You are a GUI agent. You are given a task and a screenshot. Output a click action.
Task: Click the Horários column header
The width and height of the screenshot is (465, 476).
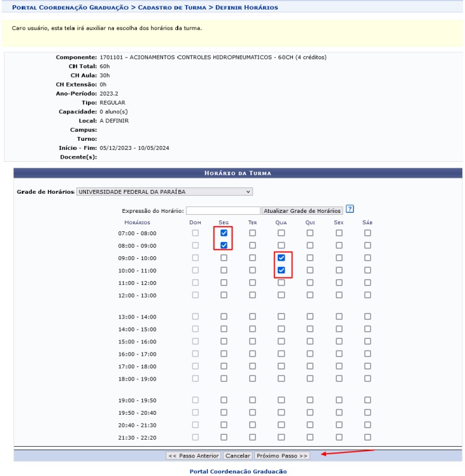[137, 222]
